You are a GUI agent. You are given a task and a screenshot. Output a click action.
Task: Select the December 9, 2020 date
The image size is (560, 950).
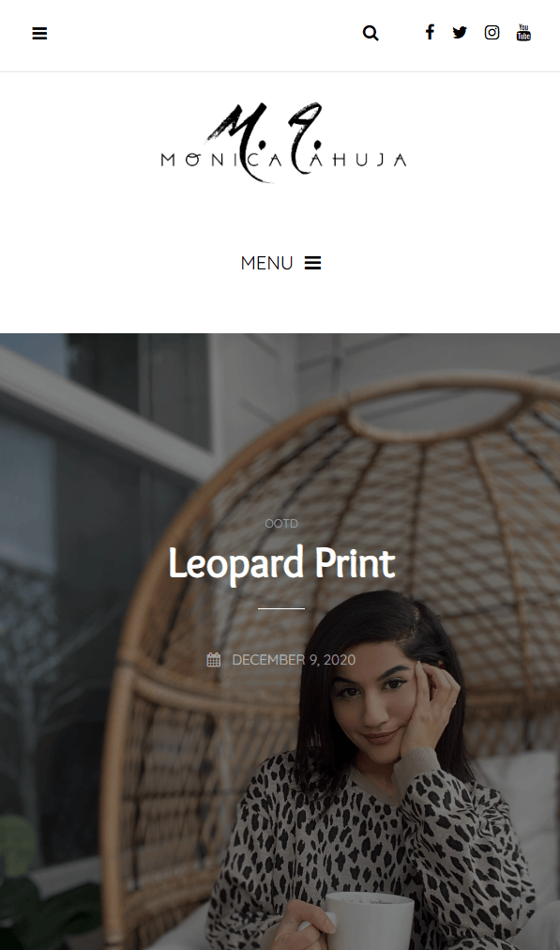pos(294,659)
